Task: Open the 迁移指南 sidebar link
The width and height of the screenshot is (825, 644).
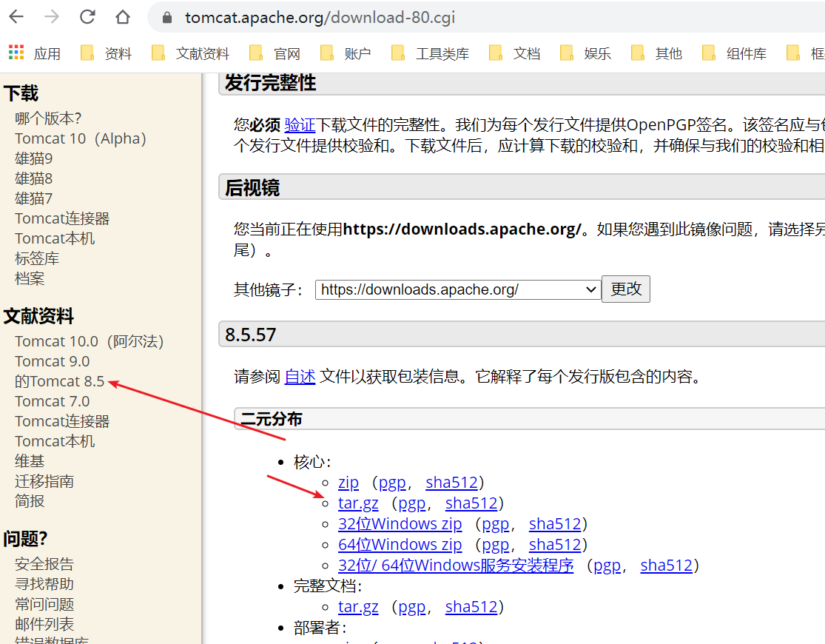Action: click(44, 481)
